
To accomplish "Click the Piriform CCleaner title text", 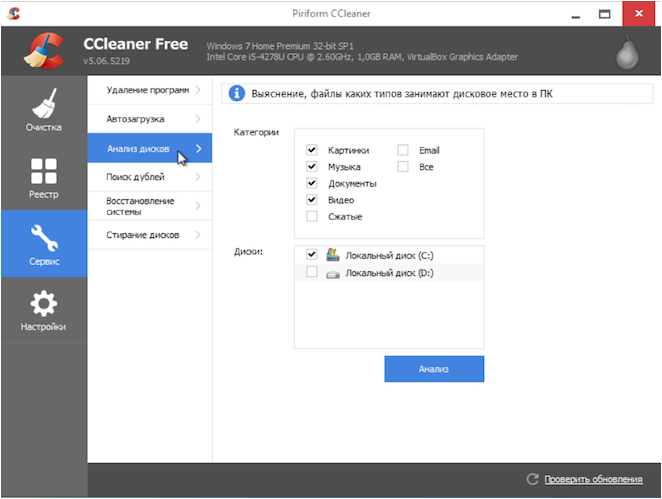I will (331, 14).
